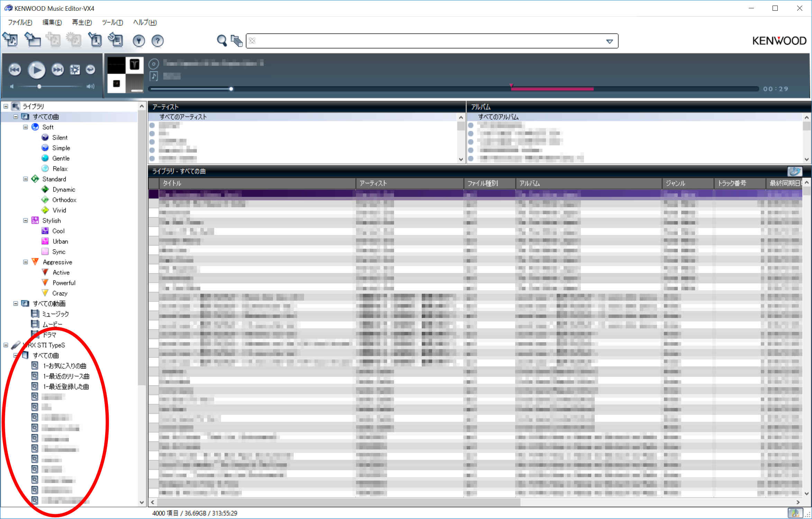The height and width of the screenshot is (519, 812).
Task: Click the song list horizontal scrollbar
Action: click(x=338, y=502)
